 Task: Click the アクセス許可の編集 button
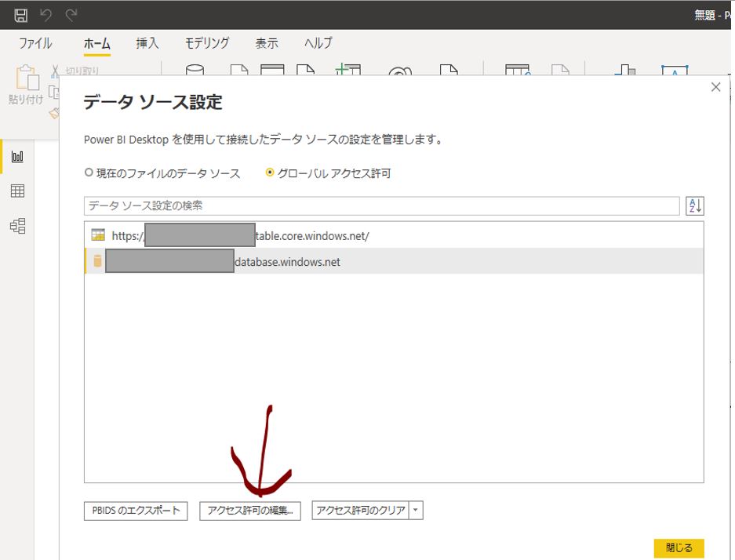coord(250,511)
